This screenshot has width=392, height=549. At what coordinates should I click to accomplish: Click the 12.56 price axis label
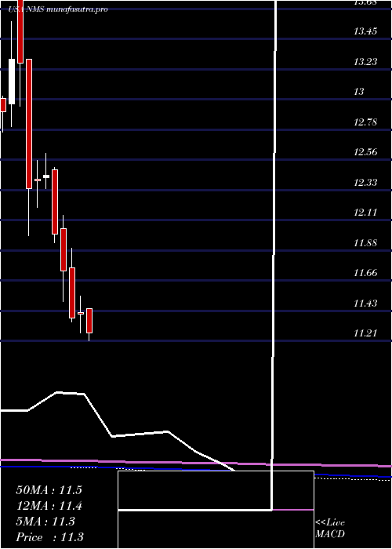tap(365, 152)
